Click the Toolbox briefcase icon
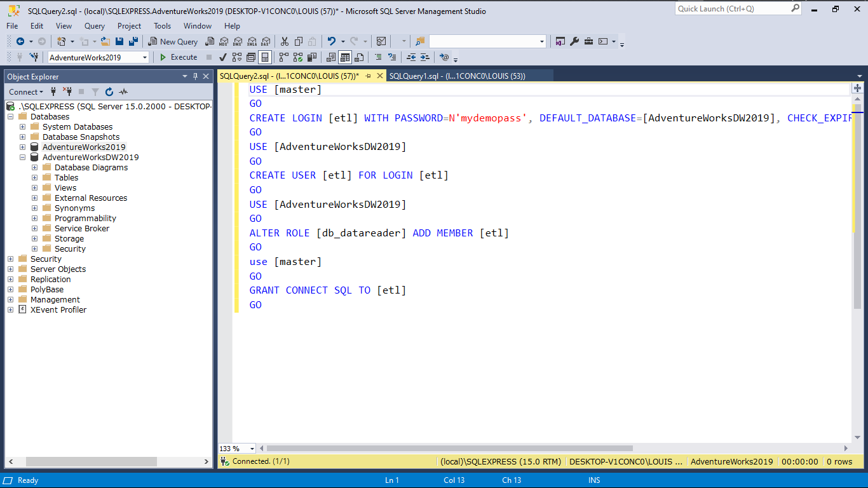 pos(588,41)
